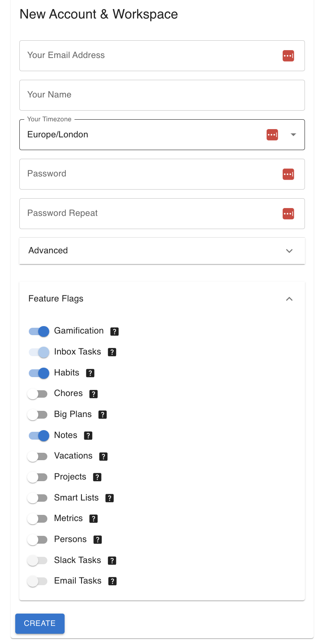Click the password manager icon in Email field
321x644 pixels.
pos(288,56)
